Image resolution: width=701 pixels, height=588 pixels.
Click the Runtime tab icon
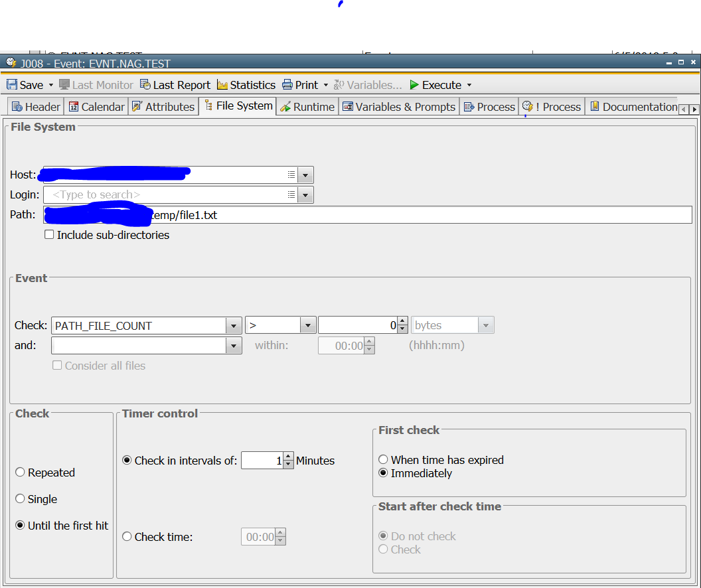[x=285, y=106]
